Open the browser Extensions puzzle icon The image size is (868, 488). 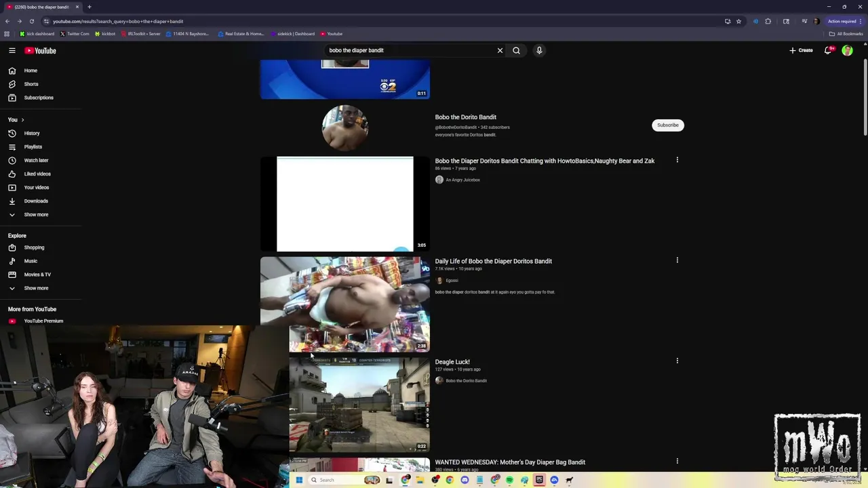pyautogui.click(x=768, y=21)
